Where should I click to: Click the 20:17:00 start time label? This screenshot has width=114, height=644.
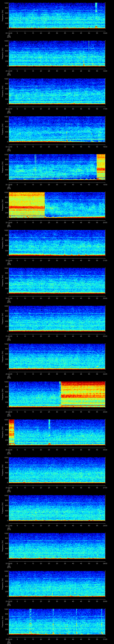point(9,147)
